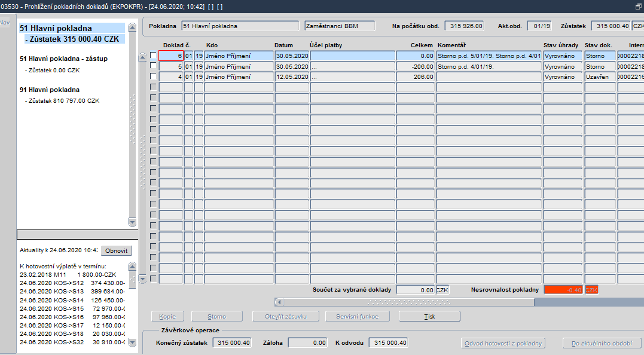Viewport: 644px width, 355px height.
Task: Click Stav dok. cell Uzavřen
Action: pyautogui.click(x=600, y=76)
